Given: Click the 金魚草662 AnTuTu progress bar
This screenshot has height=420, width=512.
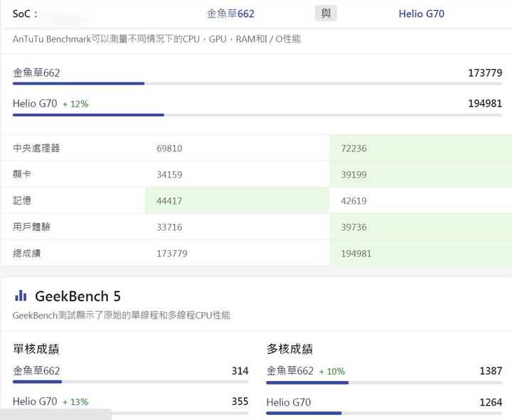Looking at the screenshot, I should [257, 84].
